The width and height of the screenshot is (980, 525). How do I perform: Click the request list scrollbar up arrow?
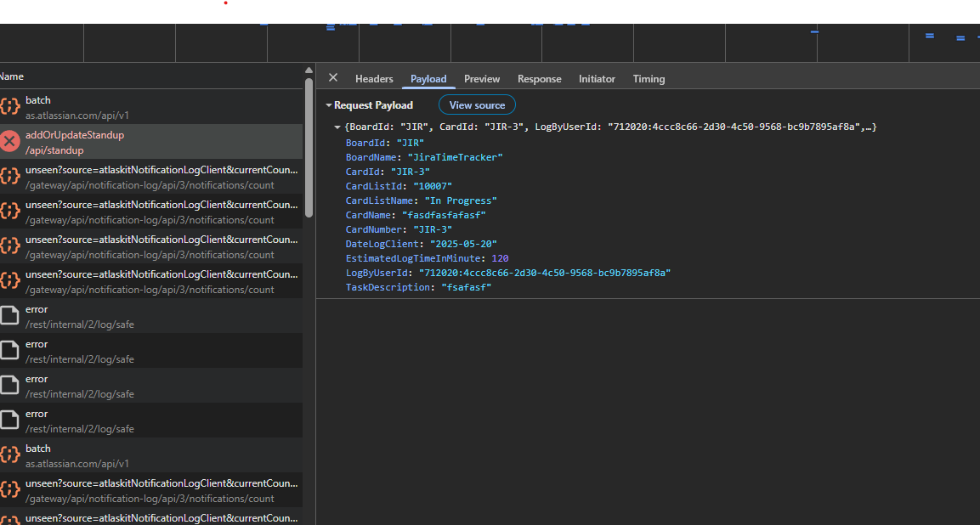pyautogui.click(x=309, y=71)
